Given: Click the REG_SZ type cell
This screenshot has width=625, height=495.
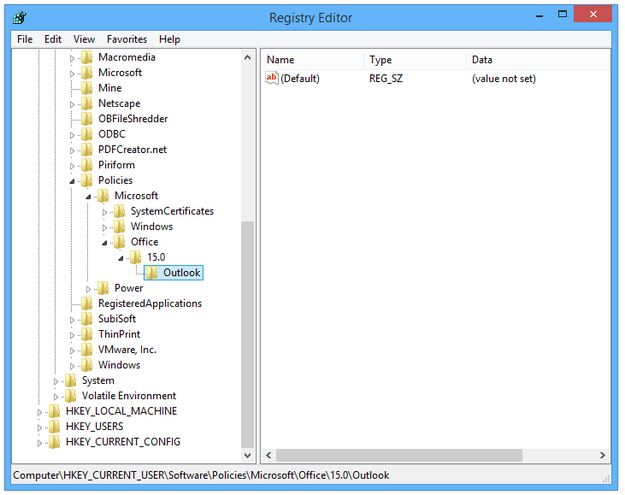Looking at the screenshot, I should tap(386, 79).
